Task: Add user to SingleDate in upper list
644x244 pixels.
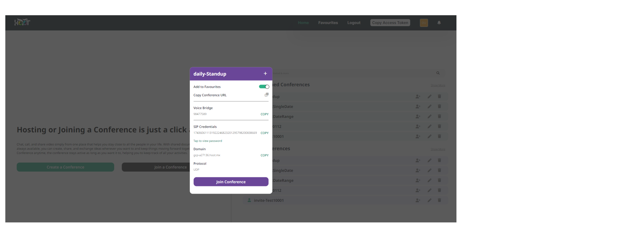Action: [418, 107]
